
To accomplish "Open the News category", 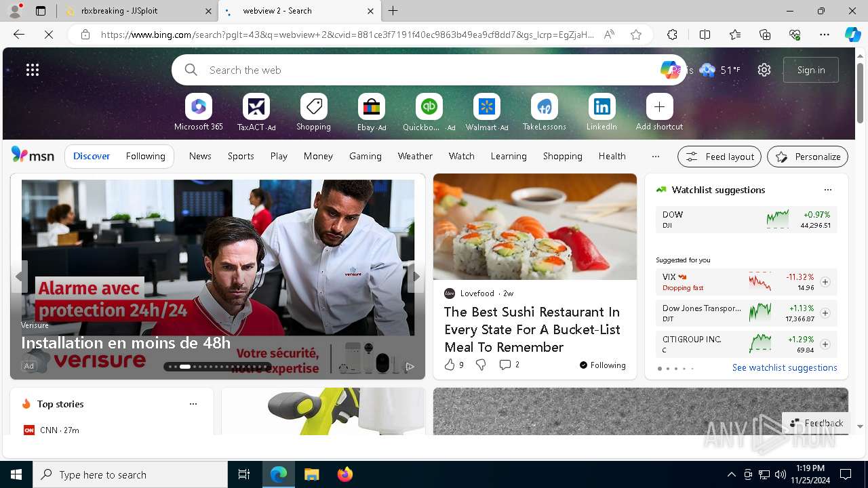I will [x=200, y=156].
